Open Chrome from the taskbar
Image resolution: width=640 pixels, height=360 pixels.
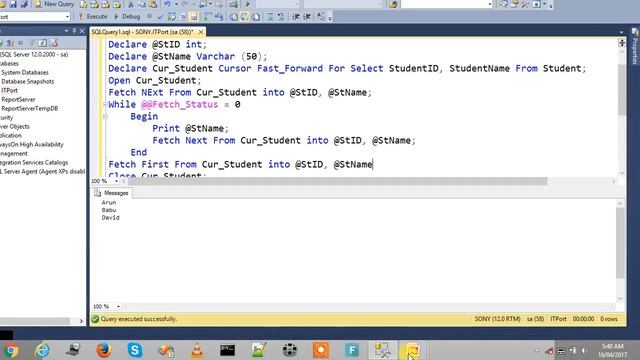(x=11, y=350)
